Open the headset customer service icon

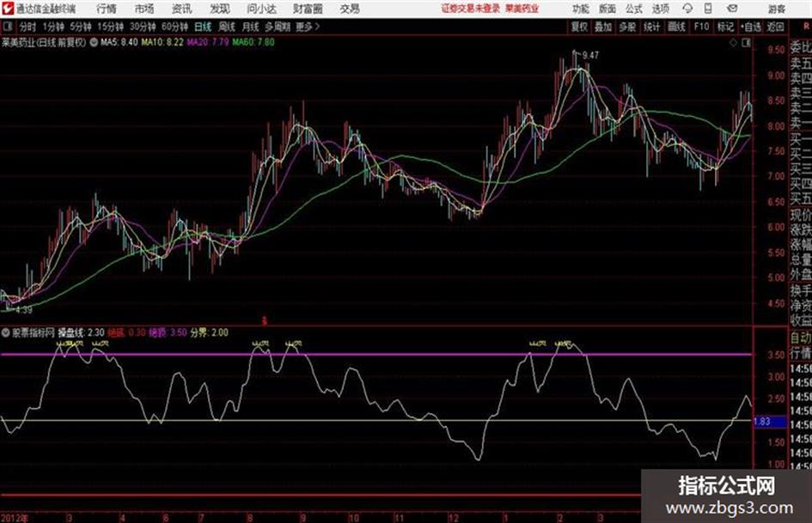687,9
